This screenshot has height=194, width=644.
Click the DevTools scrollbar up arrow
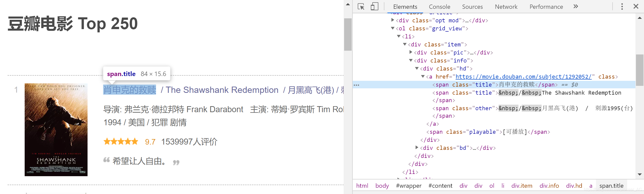coord(640,18)
